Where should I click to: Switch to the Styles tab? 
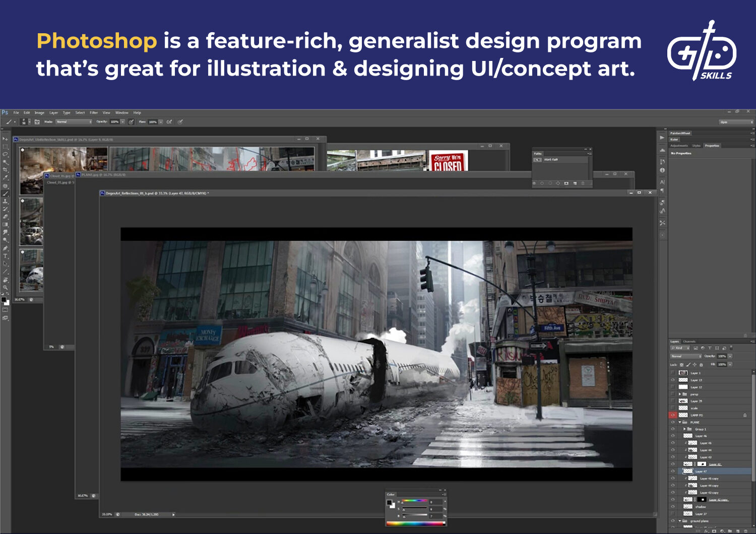pos(697,146)
